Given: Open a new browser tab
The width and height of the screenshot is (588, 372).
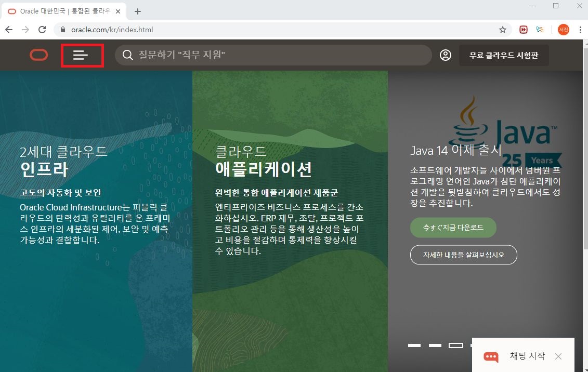Looking at the screenshot, I should coord(138,11).
